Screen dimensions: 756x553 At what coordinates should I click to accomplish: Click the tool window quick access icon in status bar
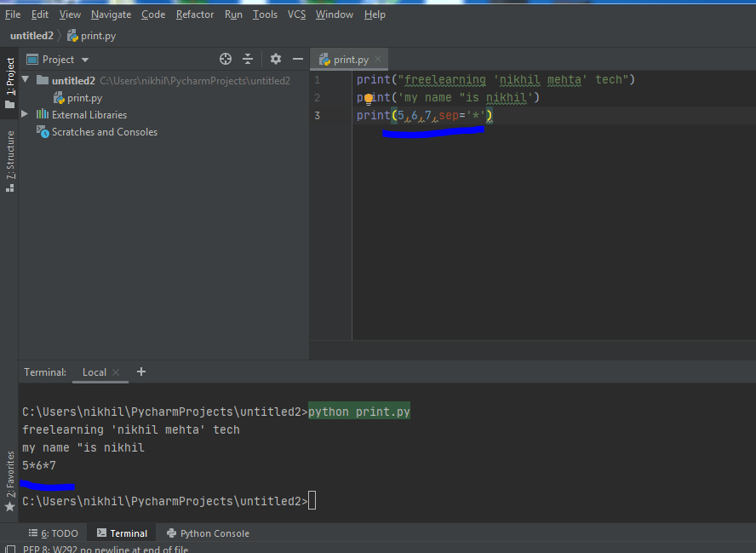[x=10, y=549]
